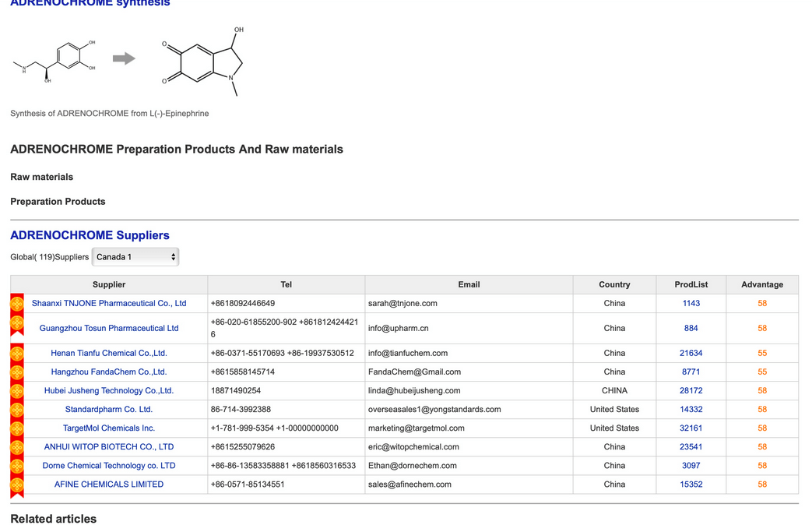Open AFINE CHEMICALS LIMITED supplier link
The width and height of the screenshot is (812, 525).
[109, 484]
